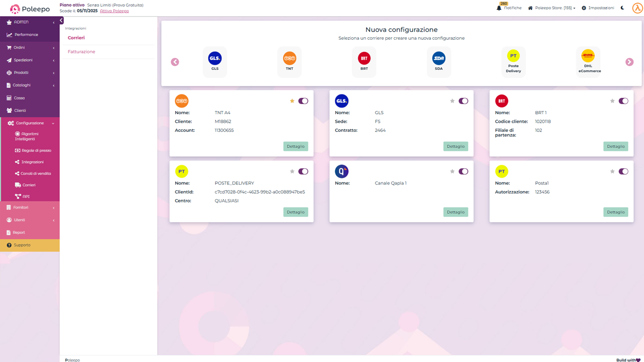
Task: Click the PT logo on Posta1 card
Action: pos(502,171)
